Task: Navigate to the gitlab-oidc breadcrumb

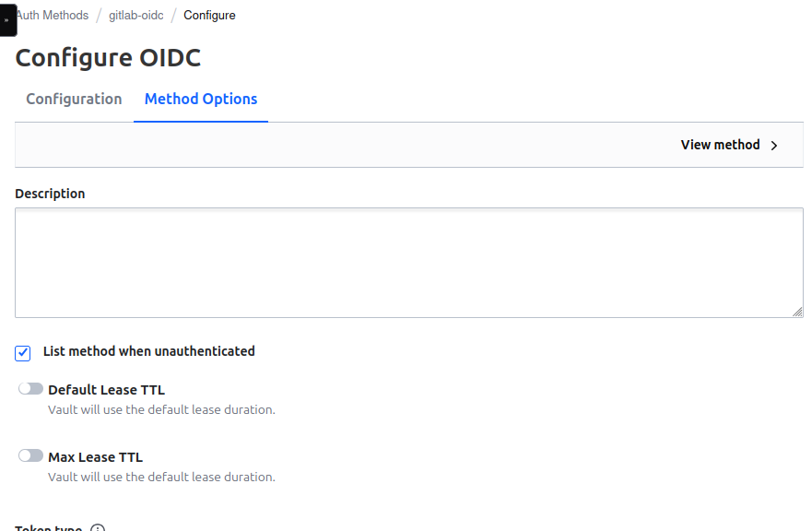Action: click(136, 16)
